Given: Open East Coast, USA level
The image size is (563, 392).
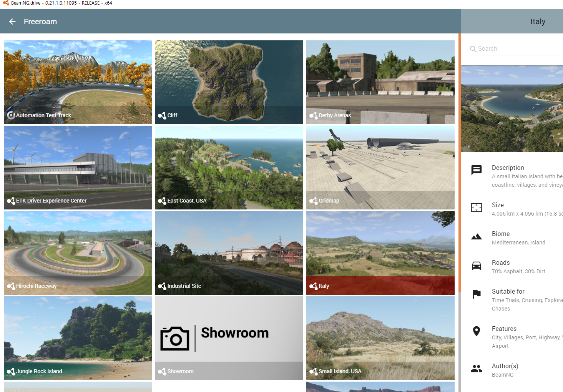Looking at the screenshot, I should click(x=229, y=168).
